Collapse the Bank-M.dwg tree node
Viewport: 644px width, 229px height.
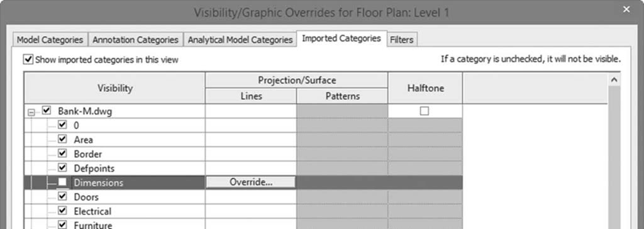31,112
